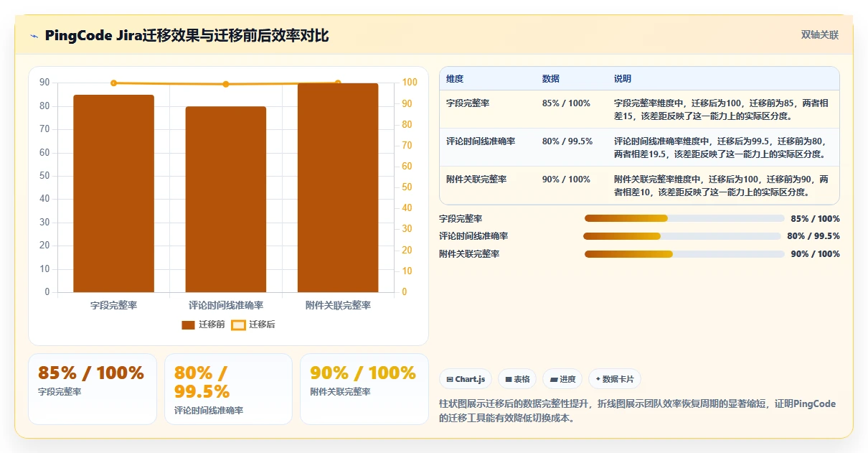Image resolution: width=868 pixels, height=453 pixels.
Task: Select the 表格 chip
Action: coord(517,379)
